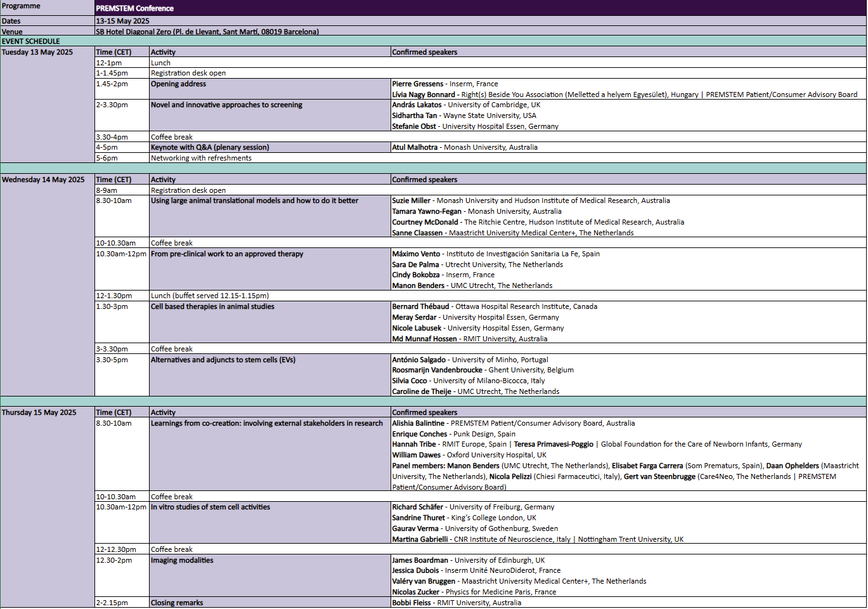Select the '3.30-5pm' time cell
The image size is (868, 609).
point(122,376)
